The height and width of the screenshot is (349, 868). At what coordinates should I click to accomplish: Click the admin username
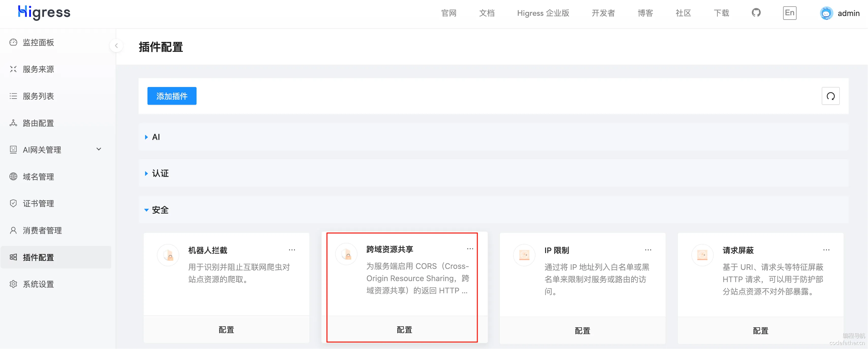(848, 13)
